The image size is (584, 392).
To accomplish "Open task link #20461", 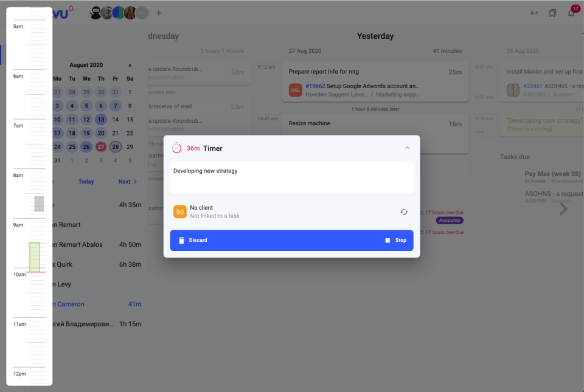I will pos(533,86).
